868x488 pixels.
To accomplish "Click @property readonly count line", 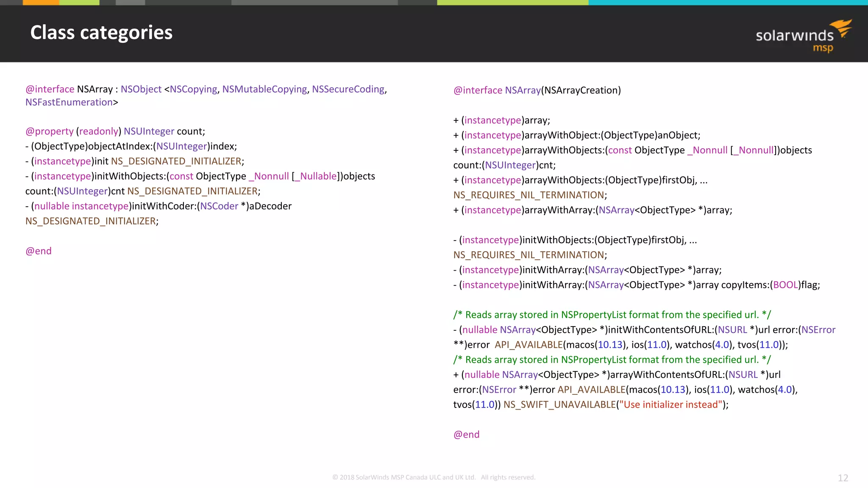I will point(115,131).
